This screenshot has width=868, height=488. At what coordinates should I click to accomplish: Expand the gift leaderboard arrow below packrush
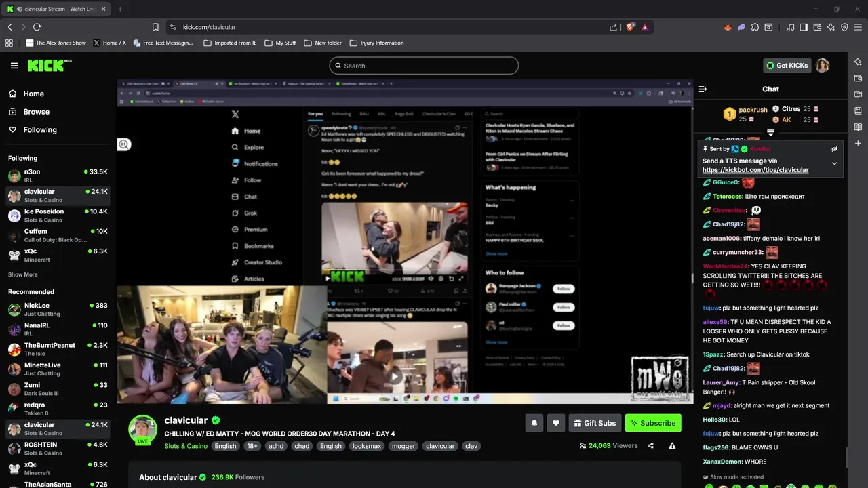(x=770, y=132)
